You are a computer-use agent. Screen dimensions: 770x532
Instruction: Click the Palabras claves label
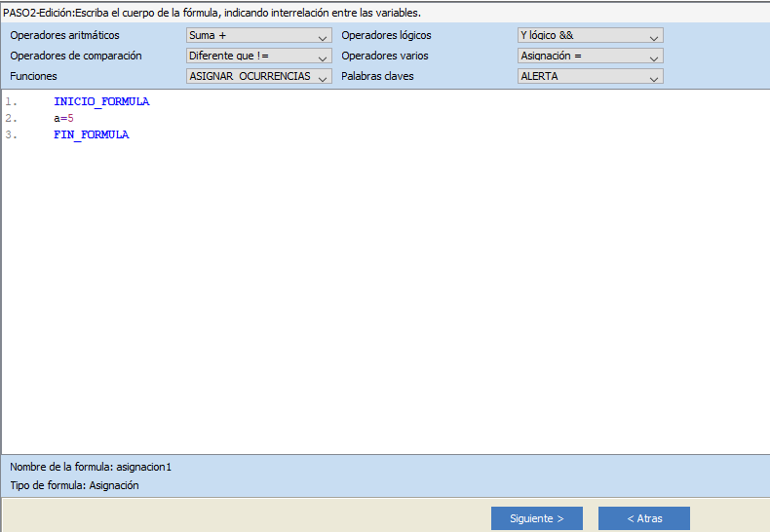tap(377, 76)
